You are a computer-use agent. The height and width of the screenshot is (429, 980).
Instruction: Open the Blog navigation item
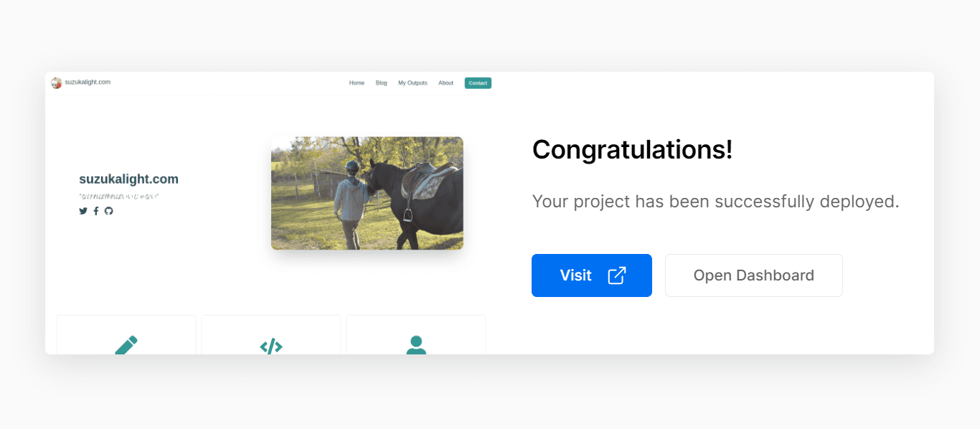point(381,83)
